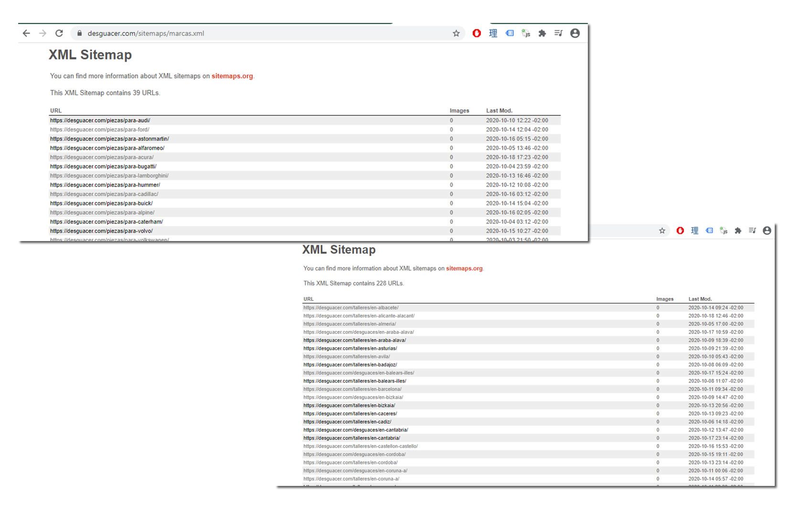The height and width of the screenshot is (528, 812).
Task: Open the Opera extension in marcas.xml window
Action: click(x=476, y=33)
